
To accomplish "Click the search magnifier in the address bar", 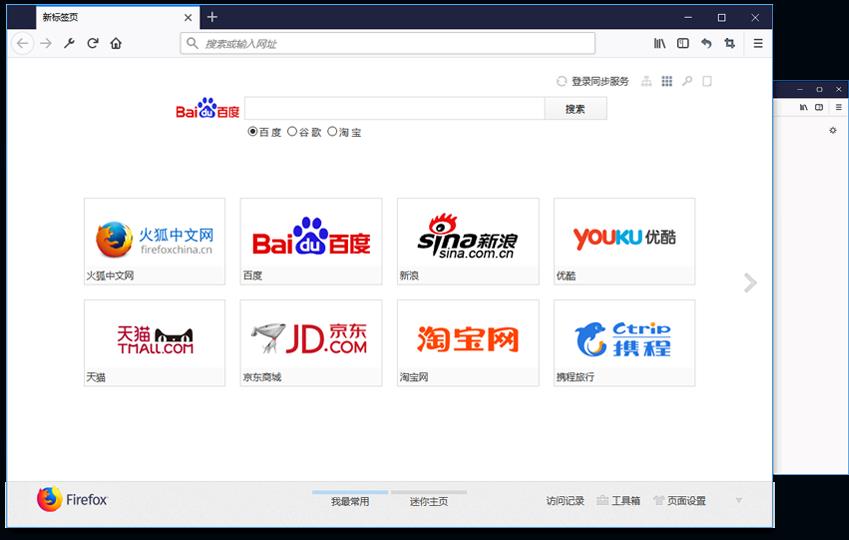I will pyautogui.click(x=192, y=43).
